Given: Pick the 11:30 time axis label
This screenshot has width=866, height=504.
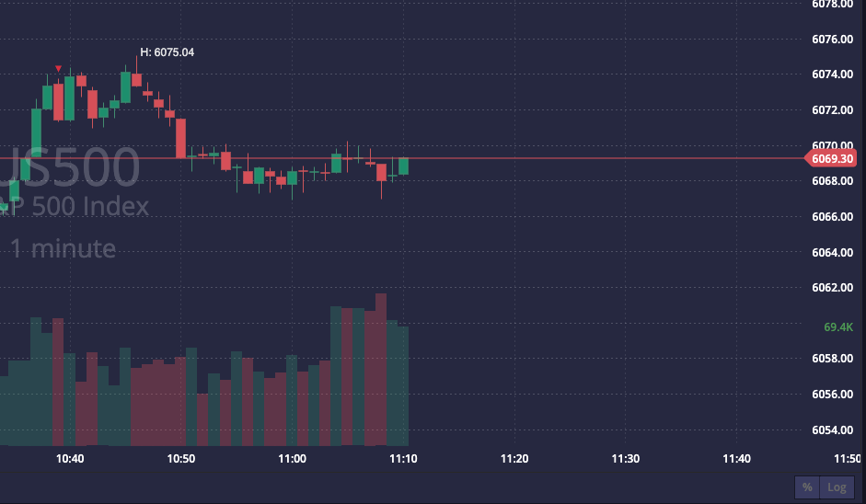Looking at the screenshot, I should pos(626,458).
